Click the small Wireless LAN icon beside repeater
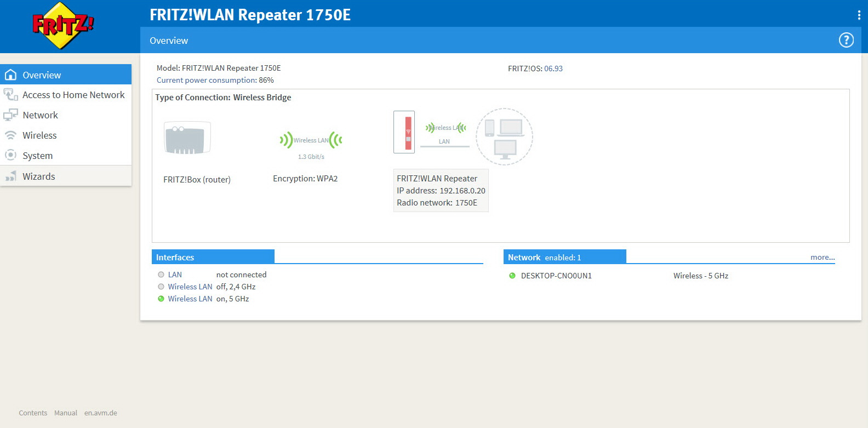The width and height of the screenshot is (868, 428). coord(446,128)
